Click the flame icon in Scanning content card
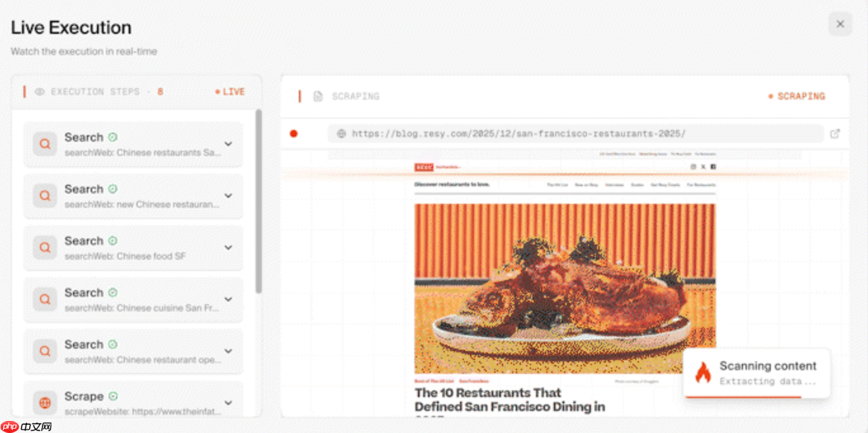The width and height of the screenshot is (868, 433). click(703, 373)
